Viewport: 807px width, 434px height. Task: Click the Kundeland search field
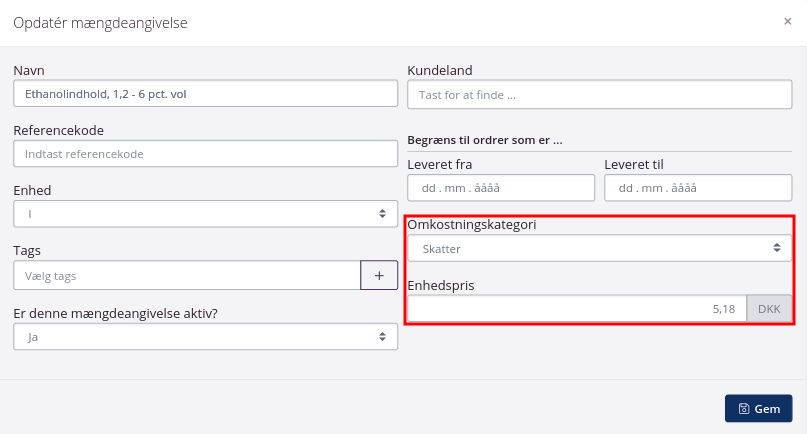[x=599, y=94]
